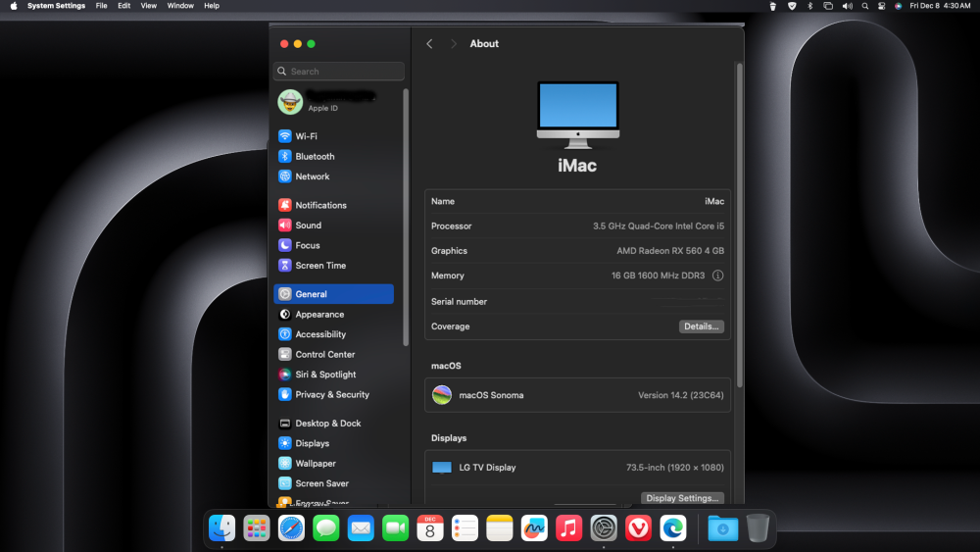Open the View menu
The height and width of the screenshot is (552, 980).
tap(149, 6)
